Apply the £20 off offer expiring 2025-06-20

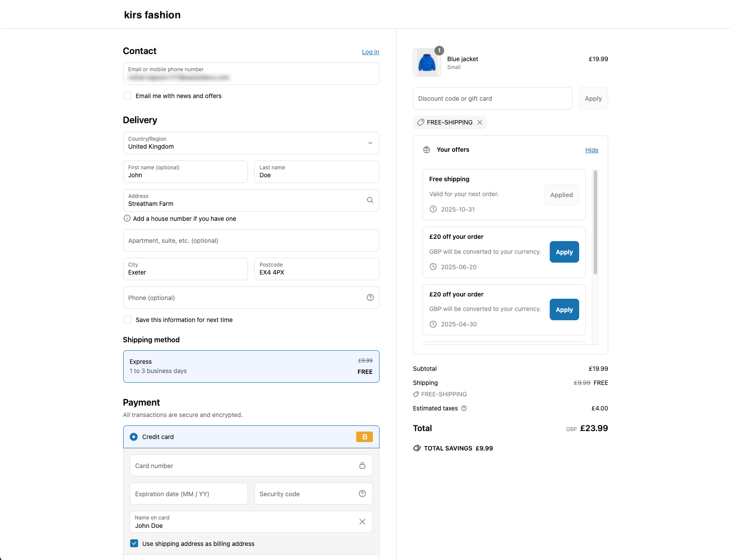click(x=564, y=252)
